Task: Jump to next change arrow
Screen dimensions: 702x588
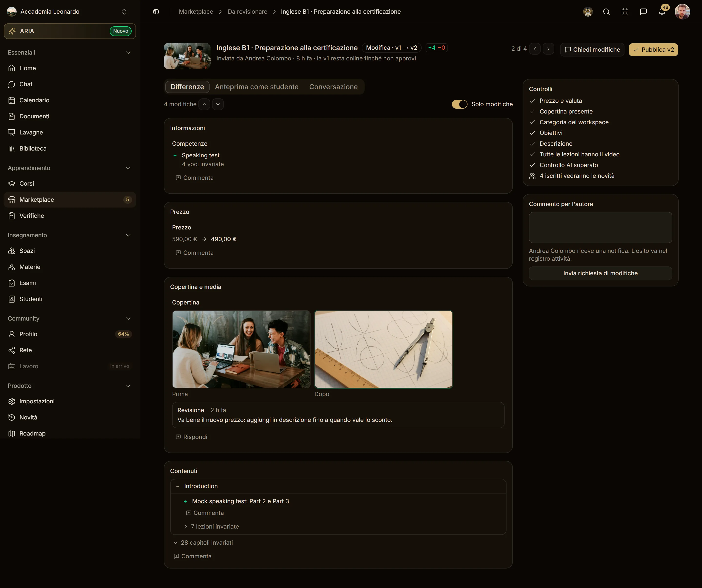Action: 218,104
